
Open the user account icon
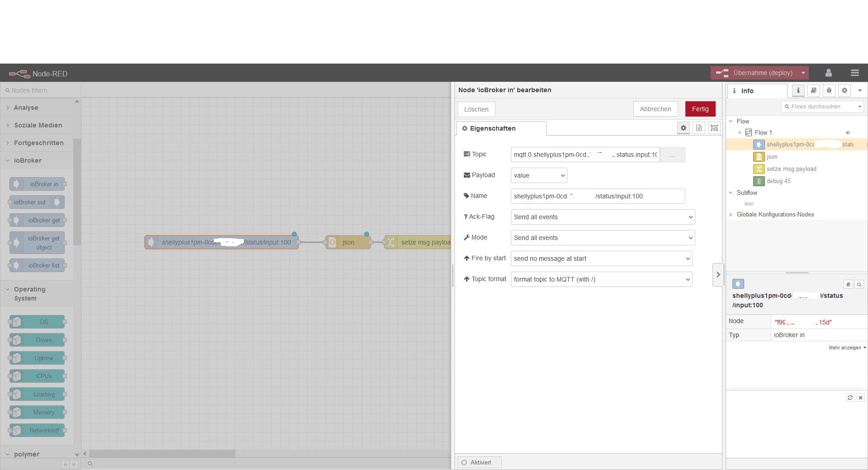[x=829, y=73]
